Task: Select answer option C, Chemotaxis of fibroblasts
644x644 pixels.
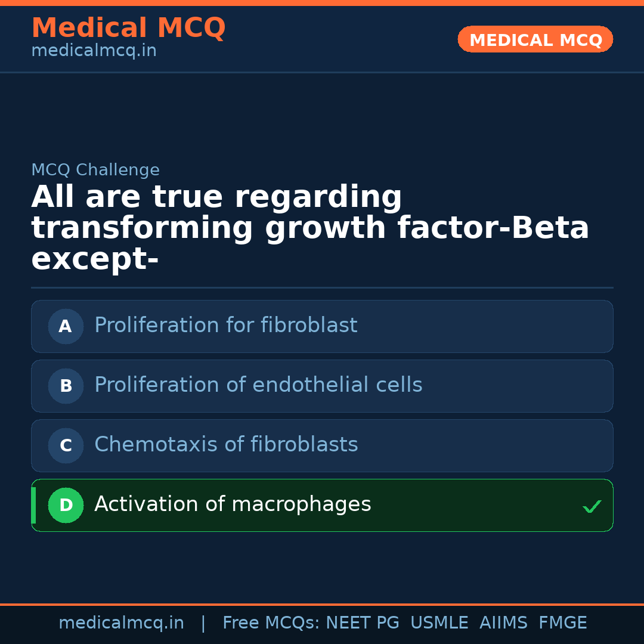Action: click(x=322, y=445)
